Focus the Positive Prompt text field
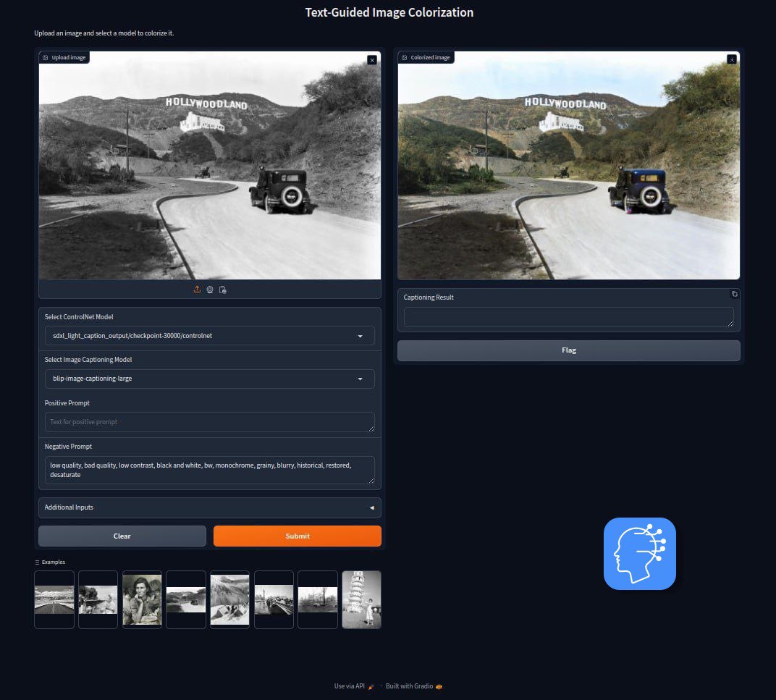The height and width of the screenshot is (700, 776). [209, 422]
